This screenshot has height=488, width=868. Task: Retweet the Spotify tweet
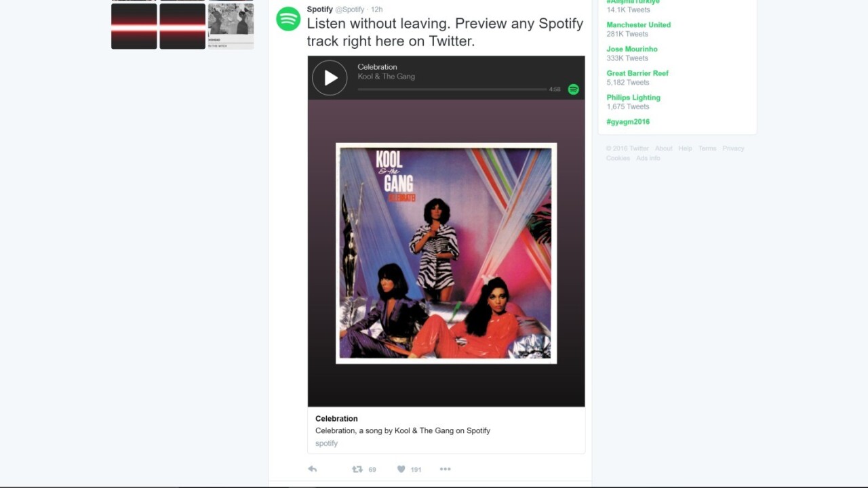pos(357,469)
